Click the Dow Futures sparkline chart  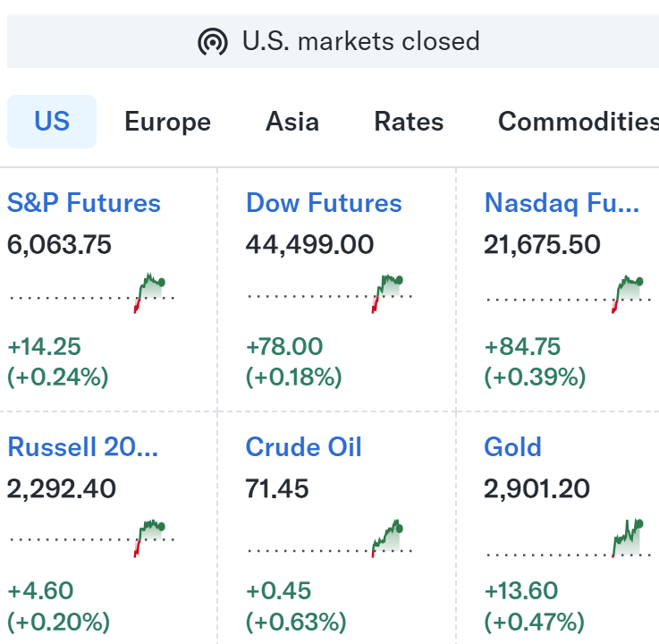click(330, 293)
